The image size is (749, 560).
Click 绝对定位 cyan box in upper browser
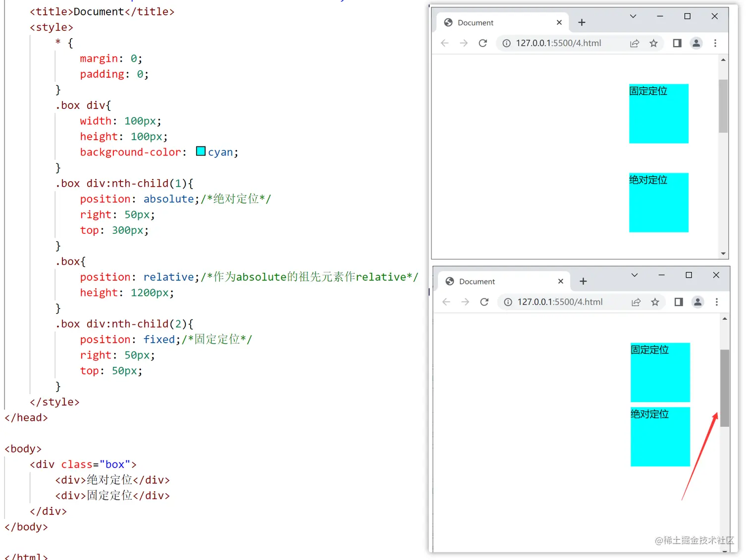(x=659, y=203)
